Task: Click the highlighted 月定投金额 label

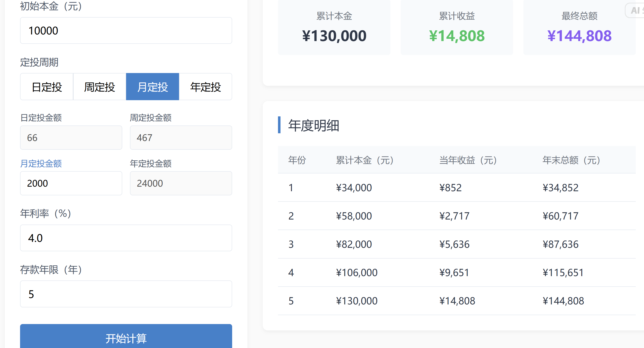Action: coord(41,164)
